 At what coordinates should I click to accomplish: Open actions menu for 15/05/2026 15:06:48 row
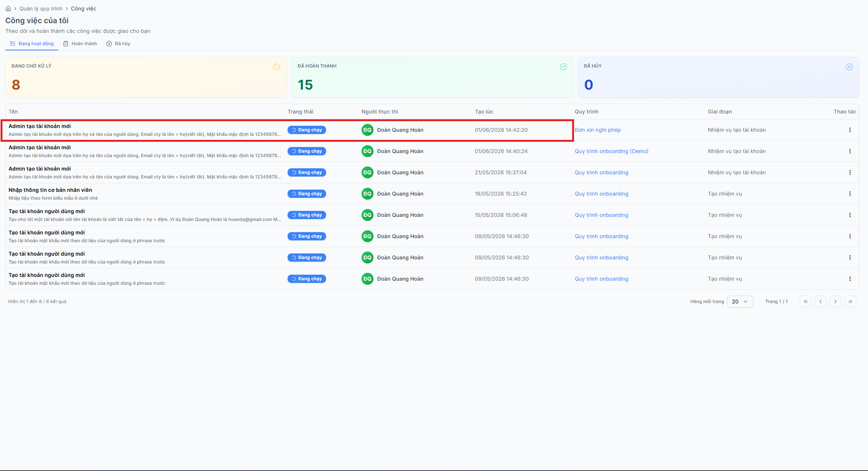(x=850, y=215)
